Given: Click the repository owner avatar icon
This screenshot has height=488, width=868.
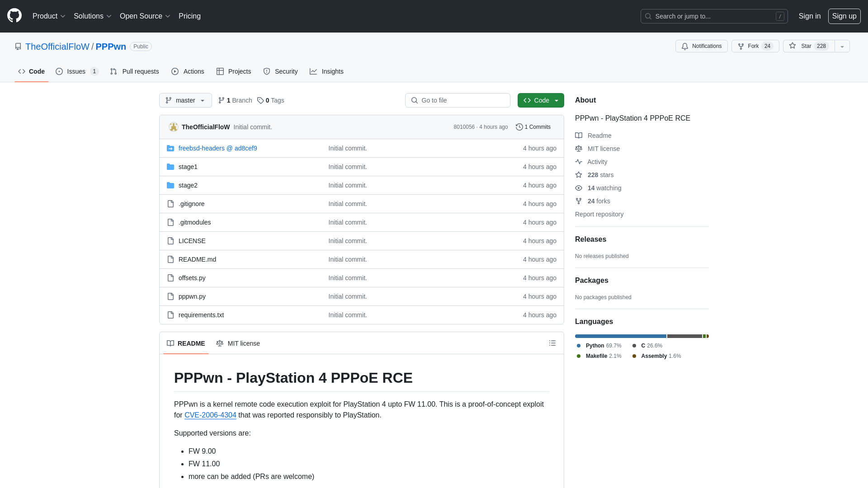Looking at the screenshot, I should [173, 127].
